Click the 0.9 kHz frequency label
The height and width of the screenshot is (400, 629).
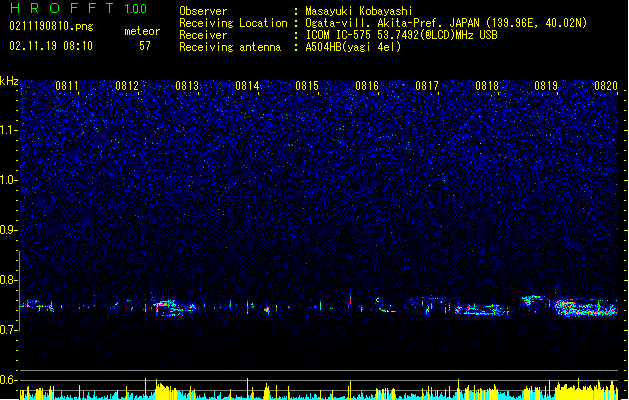click(x=9, y=230)
